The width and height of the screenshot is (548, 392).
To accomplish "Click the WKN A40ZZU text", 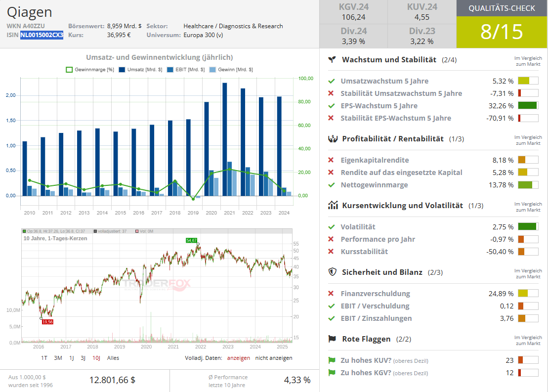I will (26, 26).
